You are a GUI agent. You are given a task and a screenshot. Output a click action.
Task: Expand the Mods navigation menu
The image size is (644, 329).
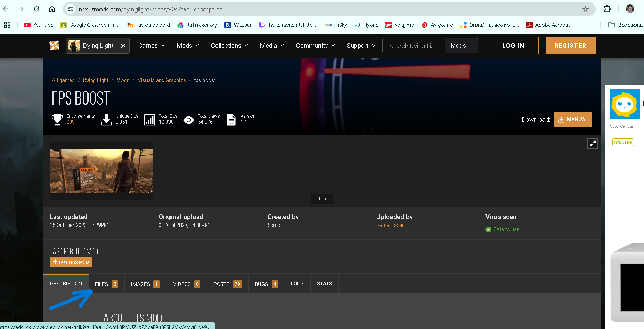tap(188, 46)
